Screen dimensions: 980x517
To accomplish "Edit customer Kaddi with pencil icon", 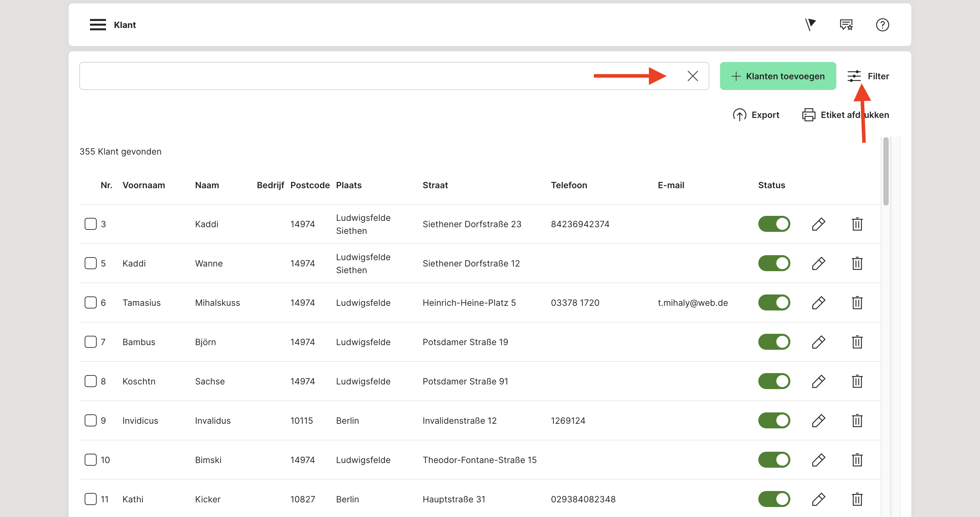I will point(818,224).
